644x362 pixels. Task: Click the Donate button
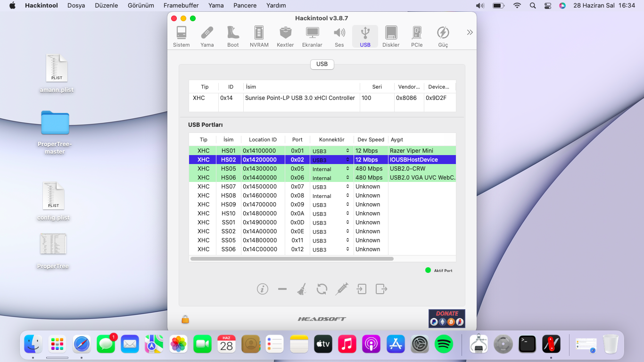pyautogui.click(x=446, y=318)
